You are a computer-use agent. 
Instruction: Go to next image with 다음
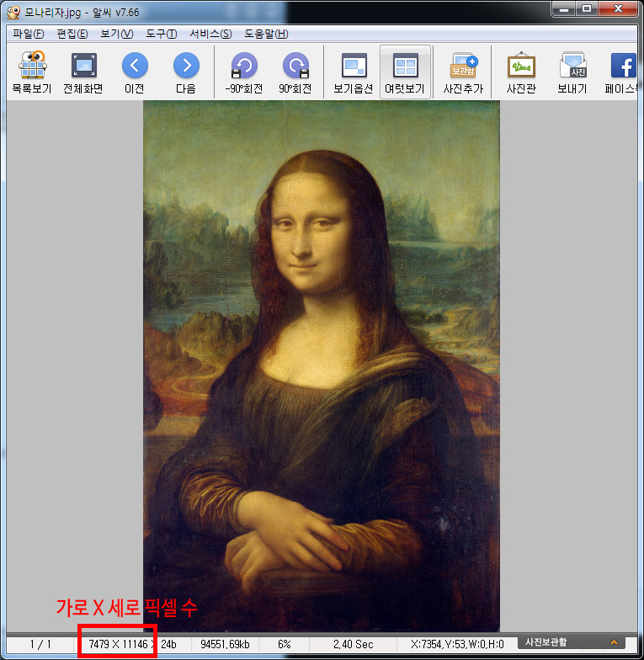point(186,72)
